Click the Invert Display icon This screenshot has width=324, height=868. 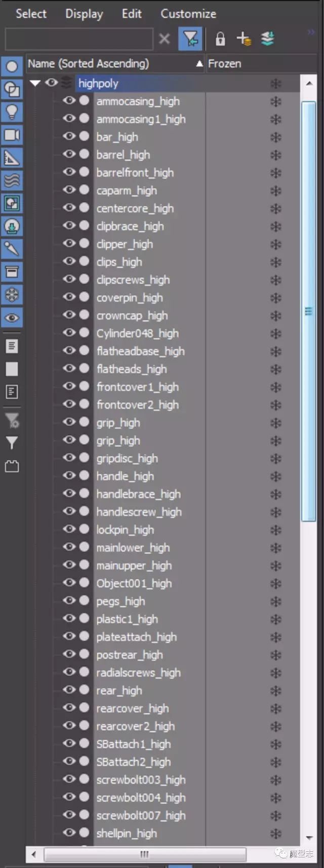click(12, 392)
